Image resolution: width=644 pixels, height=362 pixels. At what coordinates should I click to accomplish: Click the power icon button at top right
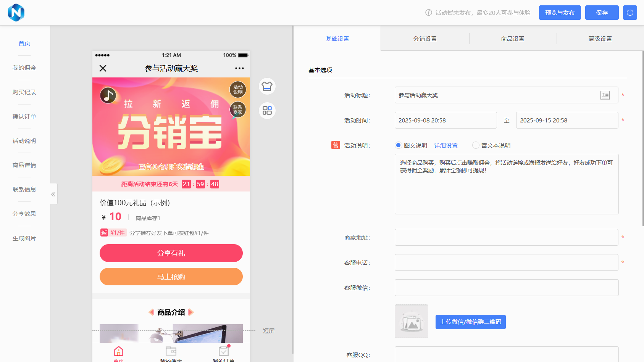coord(630,13)
